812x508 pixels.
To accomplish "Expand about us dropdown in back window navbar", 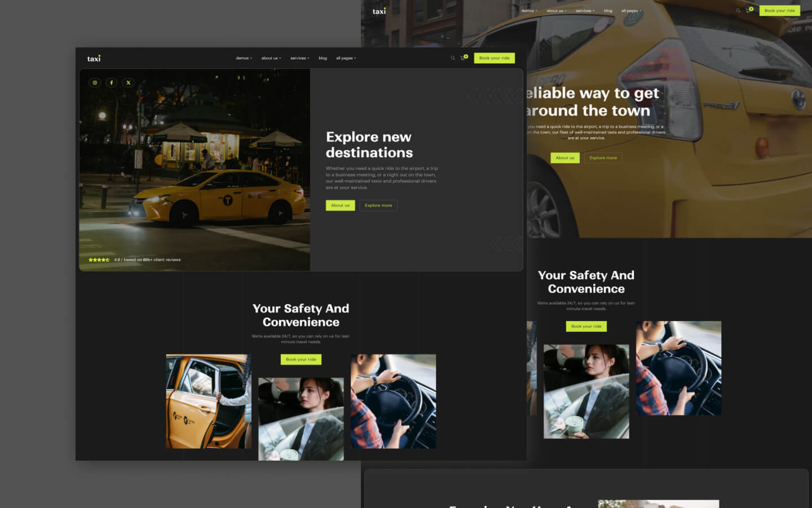I will tap(557, 11).
